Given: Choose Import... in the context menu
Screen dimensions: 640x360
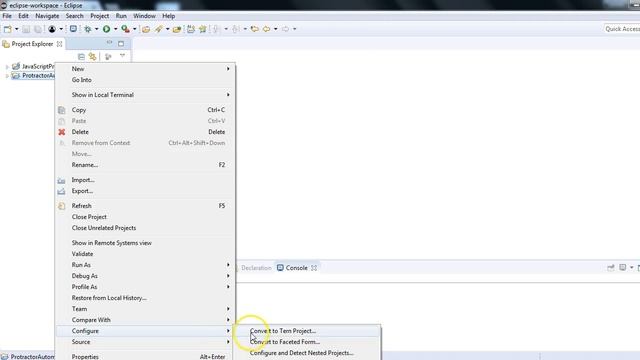Looking at the screenshot, I should (145, 180).
